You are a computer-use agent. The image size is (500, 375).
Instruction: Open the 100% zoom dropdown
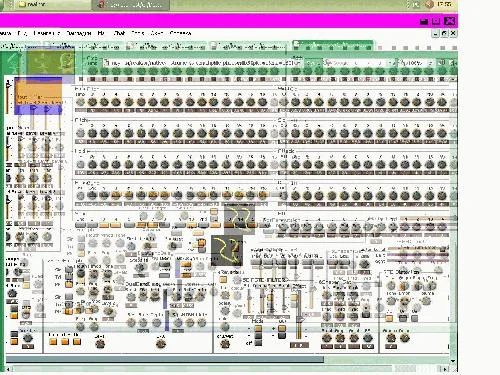[x=430, y=62]
